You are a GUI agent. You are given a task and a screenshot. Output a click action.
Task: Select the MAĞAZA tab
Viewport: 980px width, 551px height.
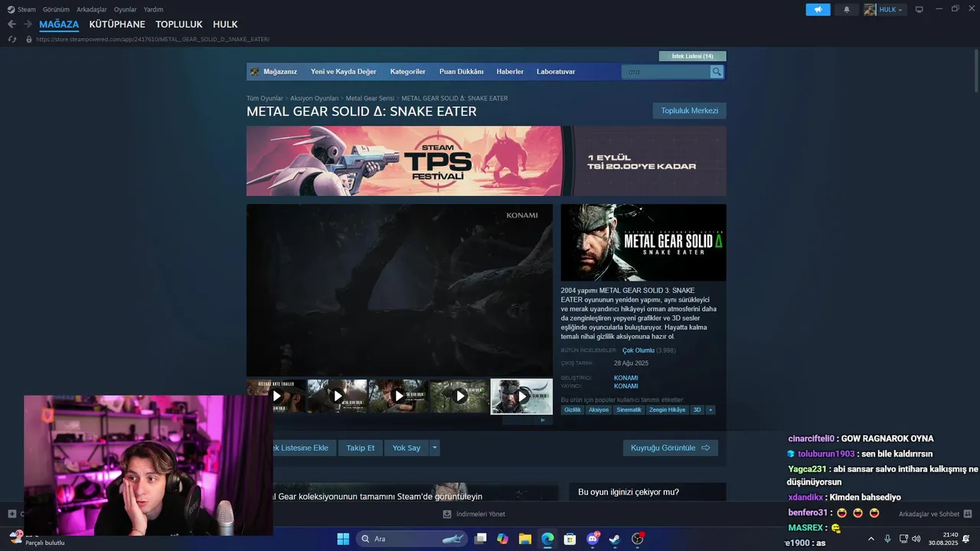pyautogui.click(x=59, y=24)
